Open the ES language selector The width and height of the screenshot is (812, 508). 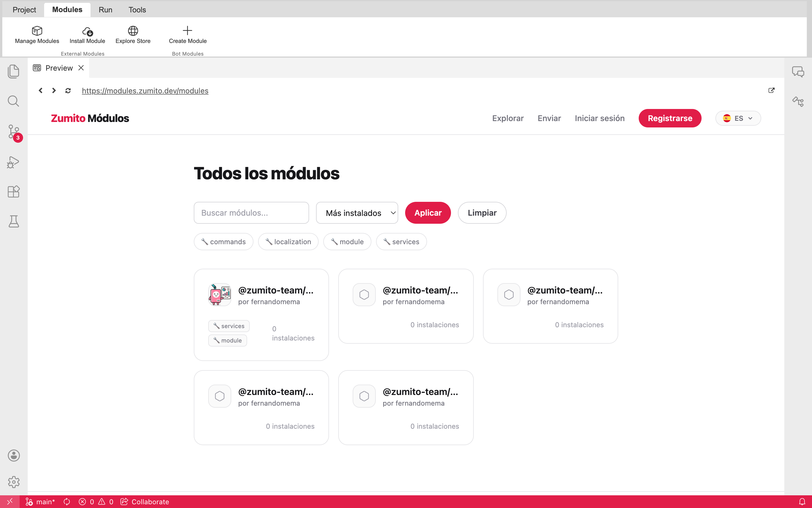[x=738, y=118]
